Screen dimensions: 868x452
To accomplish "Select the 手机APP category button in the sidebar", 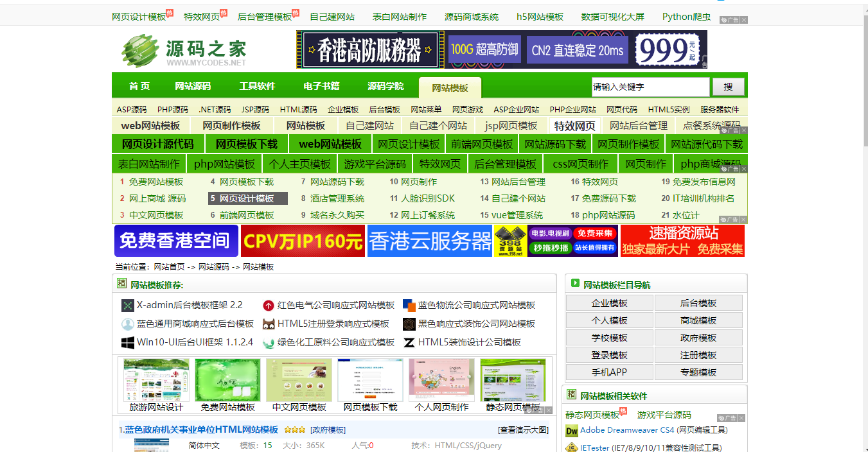I will [609, 372].
